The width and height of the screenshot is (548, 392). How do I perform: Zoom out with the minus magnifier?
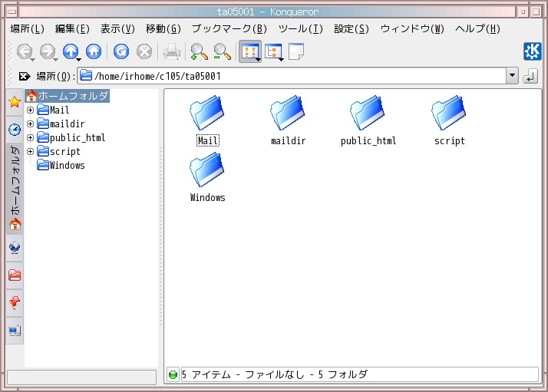point(222,51)
